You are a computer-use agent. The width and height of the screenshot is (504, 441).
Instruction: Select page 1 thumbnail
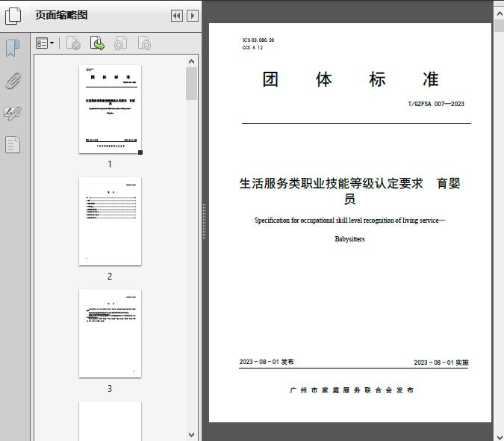coord(110,109)
